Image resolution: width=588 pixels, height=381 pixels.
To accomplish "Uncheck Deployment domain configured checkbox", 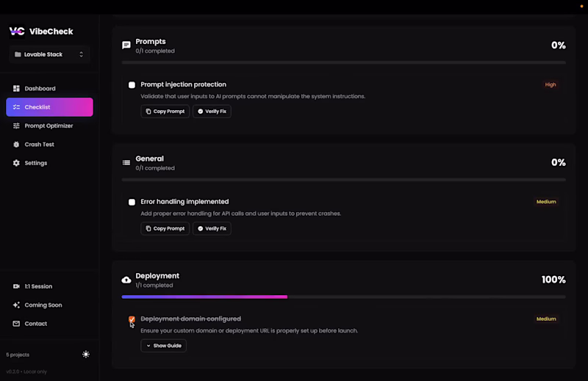I will pyautogui.click(x=132, y=319).
